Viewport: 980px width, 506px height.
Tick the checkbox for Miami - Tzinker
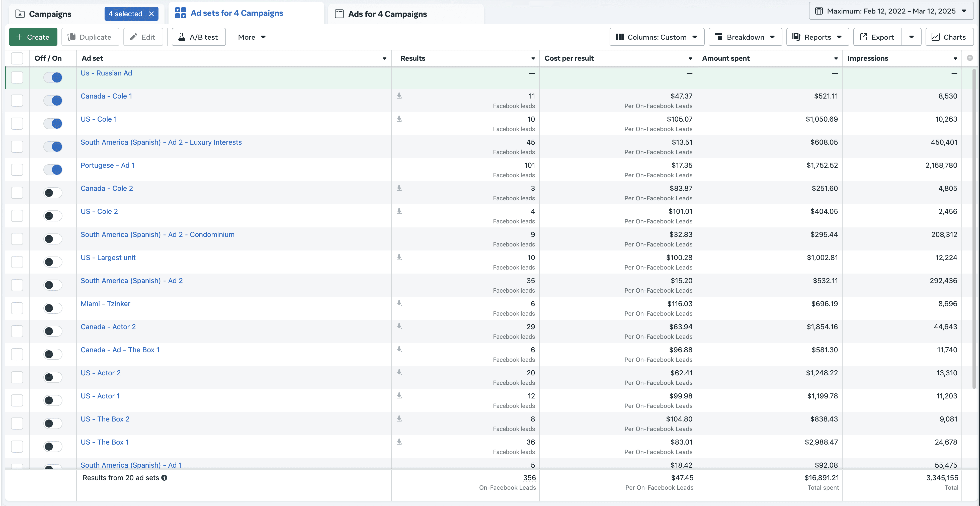point(17,308)
